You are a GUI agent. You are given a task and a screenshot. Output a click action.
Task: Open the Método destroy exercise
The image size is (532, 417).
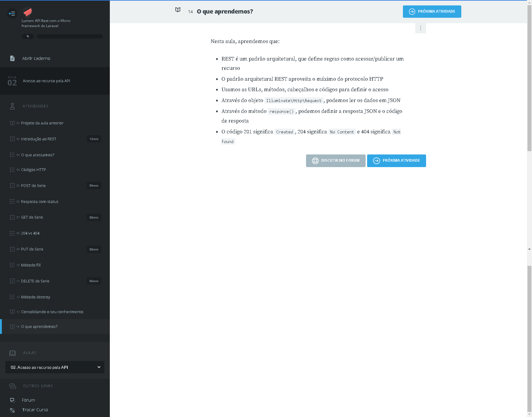pos(36,297)
